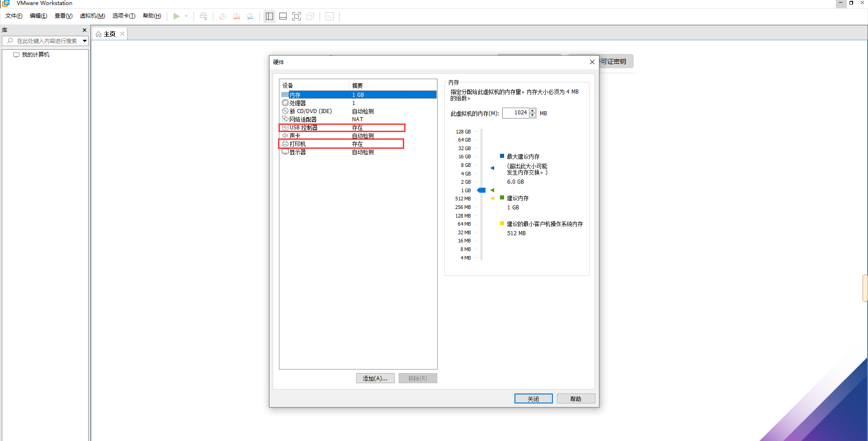This screenshot has height=441, width=868.
Task: Select the 新 CD/DVD (IDE) device icon
Action: (x=285, y=111)
